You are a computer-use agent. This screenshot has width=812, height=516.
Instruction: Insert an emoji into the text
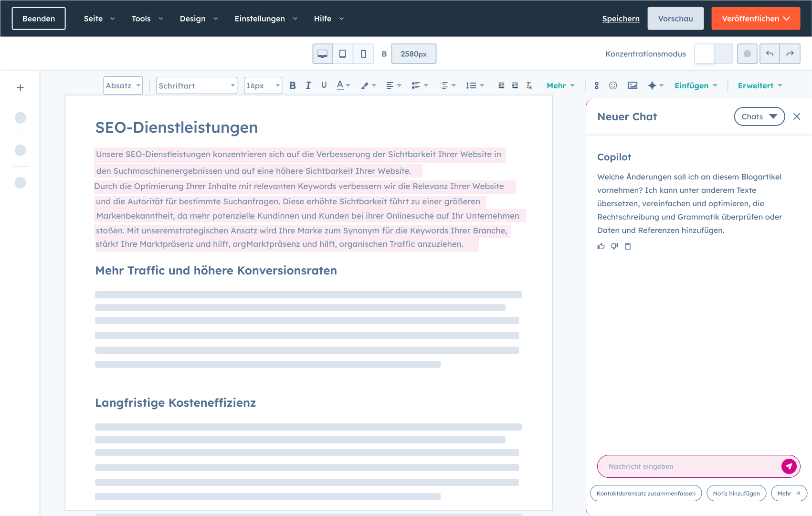click(614, 85)
